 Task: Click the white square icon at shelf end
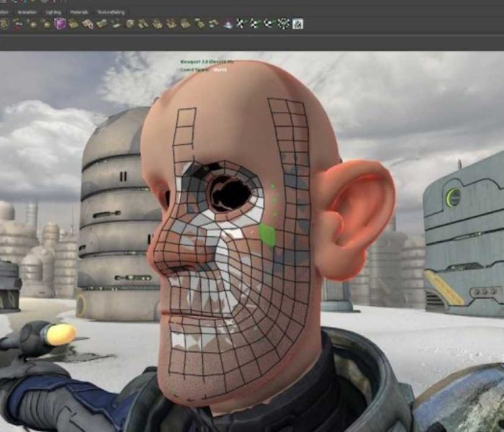297,24
